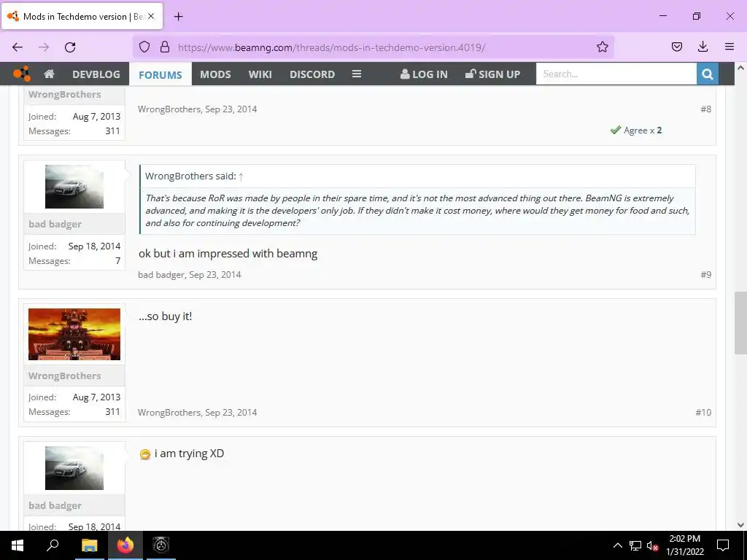Image resolution: width=747 pixels, height=560 pixels.
Task: Click the BeamNG logo icon in navbar
Action: click(x=21, y=74)
